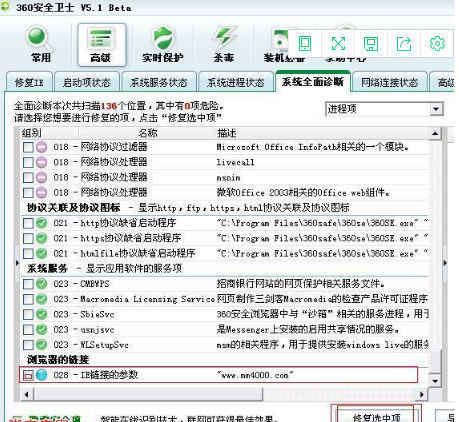Click the share export overlay icon

pyautogui.click(x=404, y=43)
